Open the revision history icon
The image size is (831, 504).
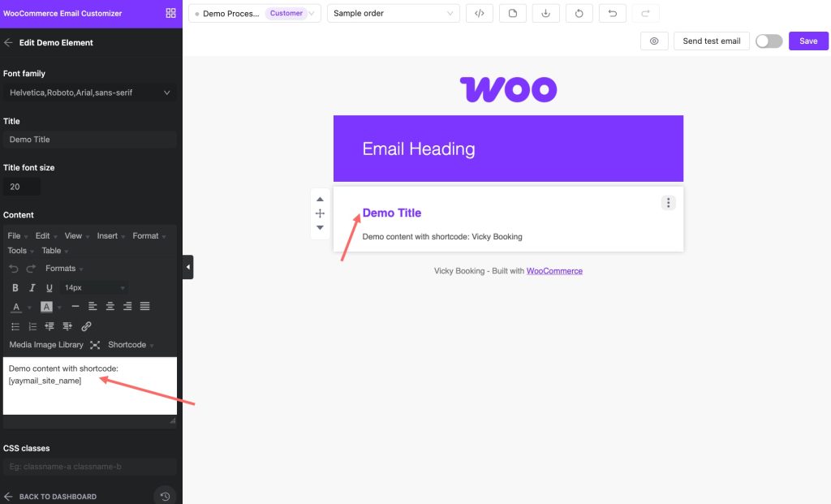165,497
